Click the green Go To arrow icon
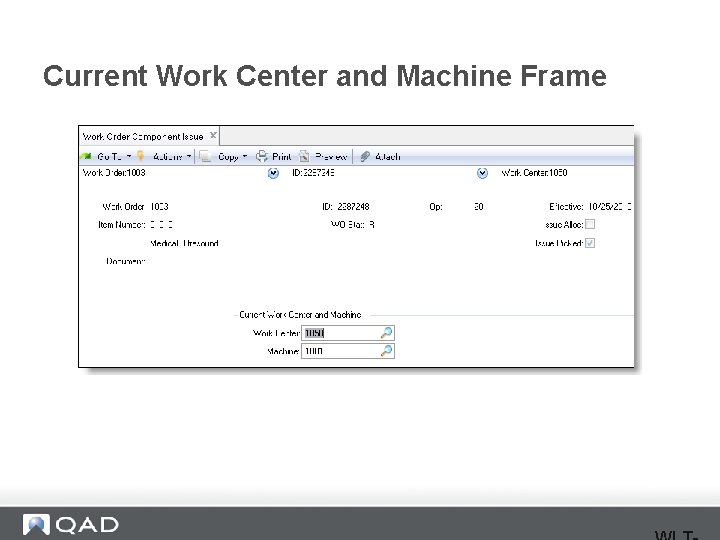 click(x=86, y=157)
